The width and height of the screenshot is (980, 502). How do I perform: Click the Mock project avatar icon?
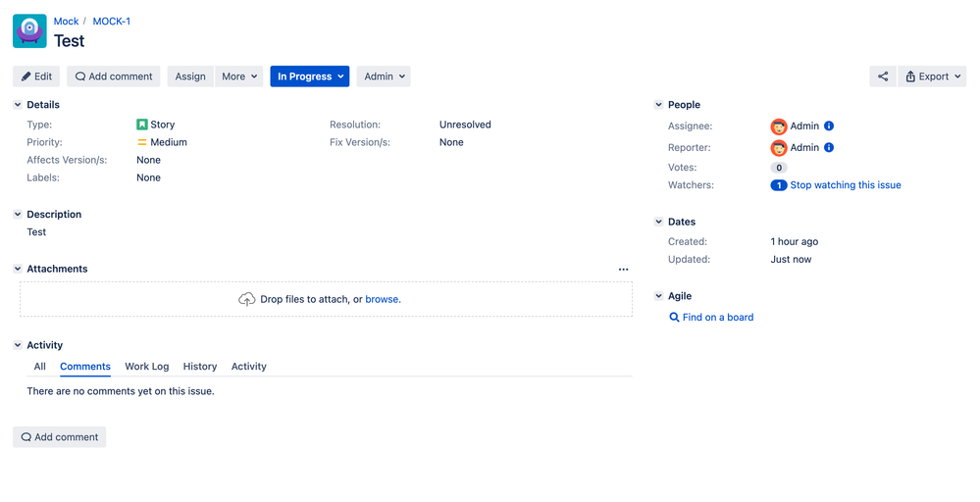point(29,31)
